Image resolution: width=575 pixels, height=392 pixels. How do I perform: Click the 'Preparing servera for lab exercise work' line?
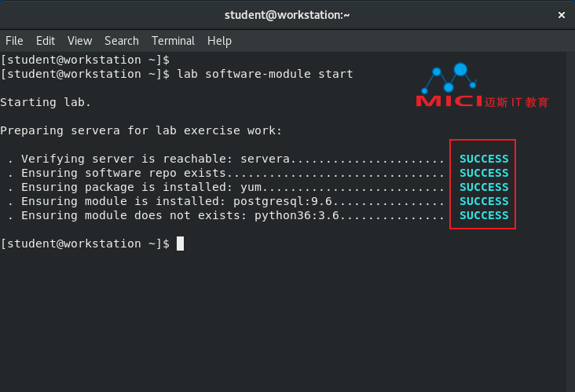(x=141, y=130)
